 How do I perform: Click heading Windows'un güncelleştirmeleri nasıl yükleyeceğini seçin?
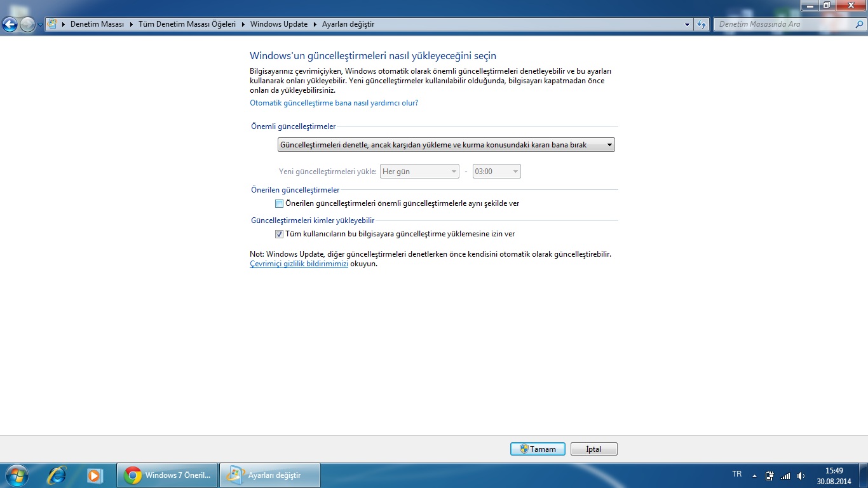click(x=373, y=56)
